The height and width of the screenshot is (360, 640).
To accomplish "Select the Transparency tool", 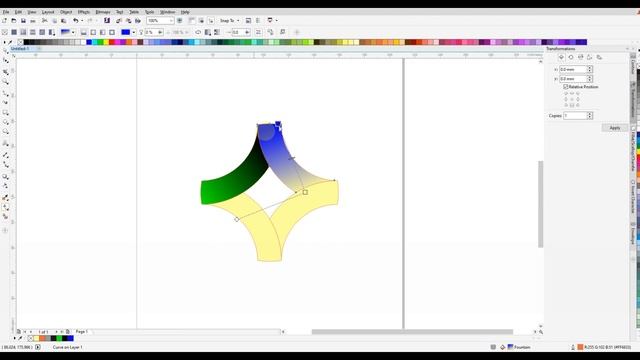I will pyautogui.click(x=6, y=186).
